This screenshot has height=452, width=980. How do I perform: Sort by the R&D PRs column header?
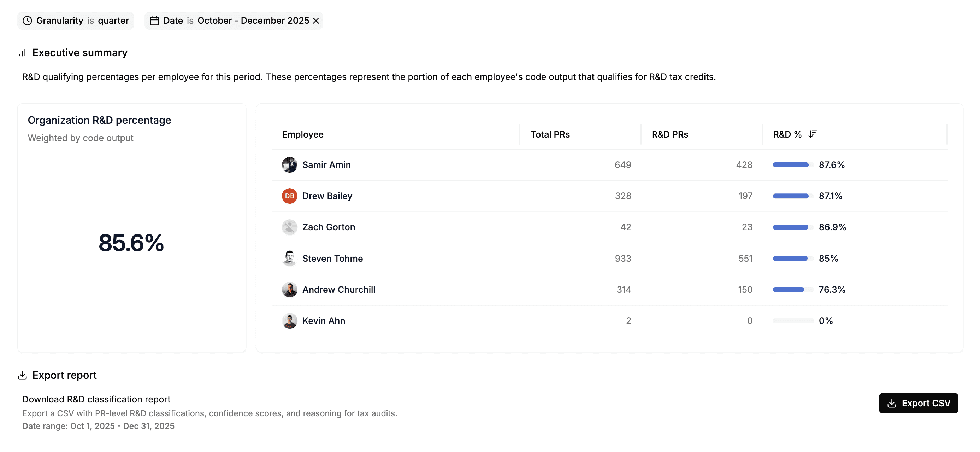(669, 134)
